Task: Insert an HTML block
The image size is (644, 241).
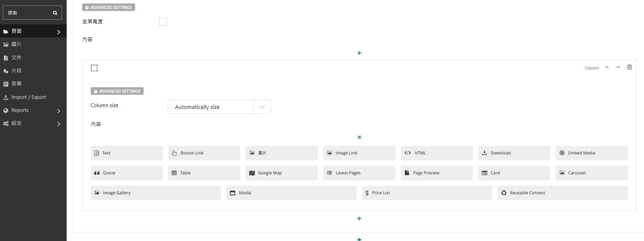Action: 437,153
